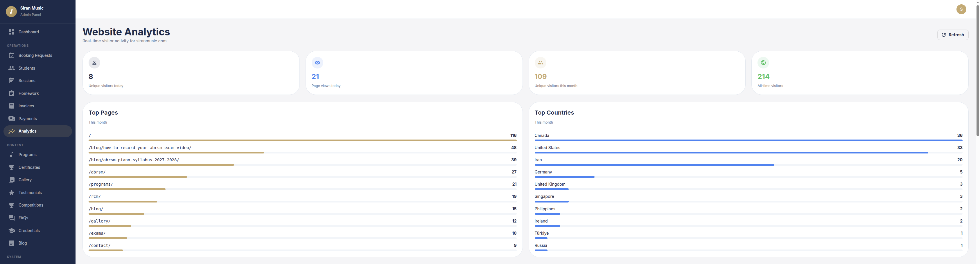Click the /programs/ page row
This screenshot has height=264, width=980.
pyautogui.click(x=302, y=186)
